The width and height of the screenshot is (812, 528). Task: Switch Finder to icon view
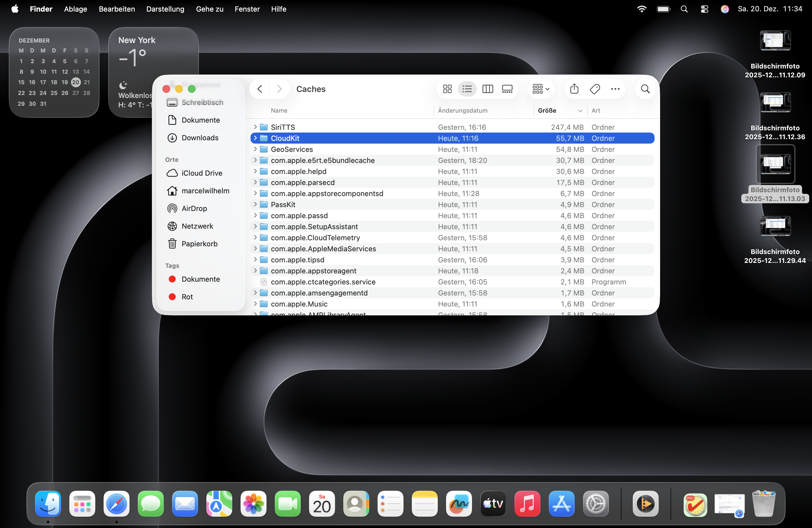(x=447, y=89)
